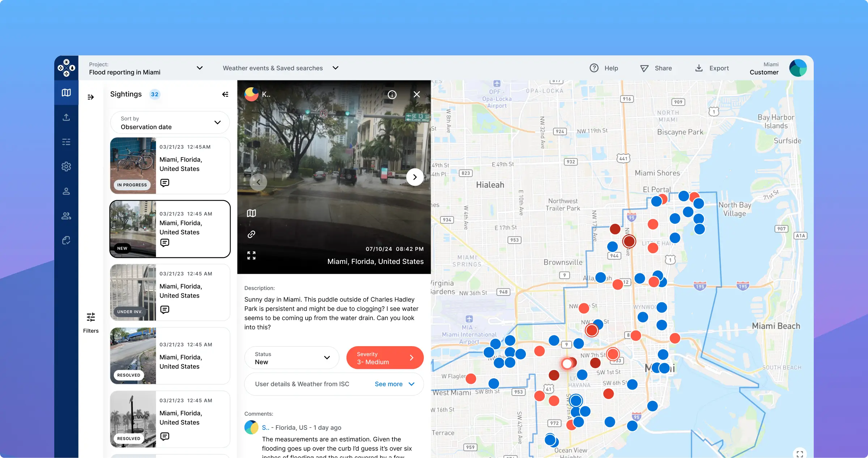Show info for the sighting photo
868x458 pixels.
pos(392,94)
